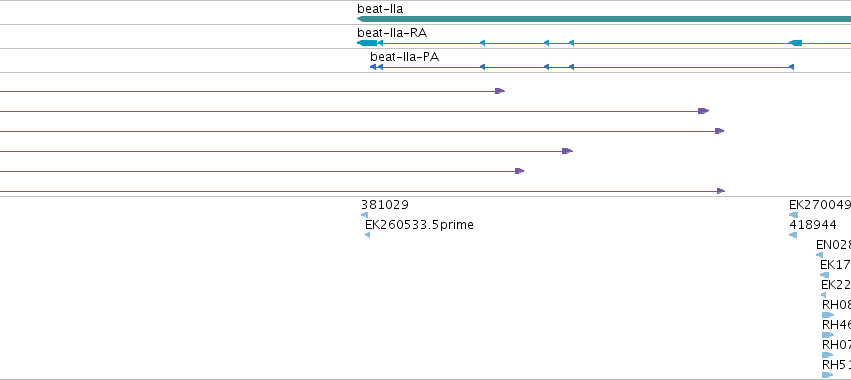This screenshot has width=851, height=380.
Task: Select the fifth purple arrow feature end
Action: tap(519, 171)
